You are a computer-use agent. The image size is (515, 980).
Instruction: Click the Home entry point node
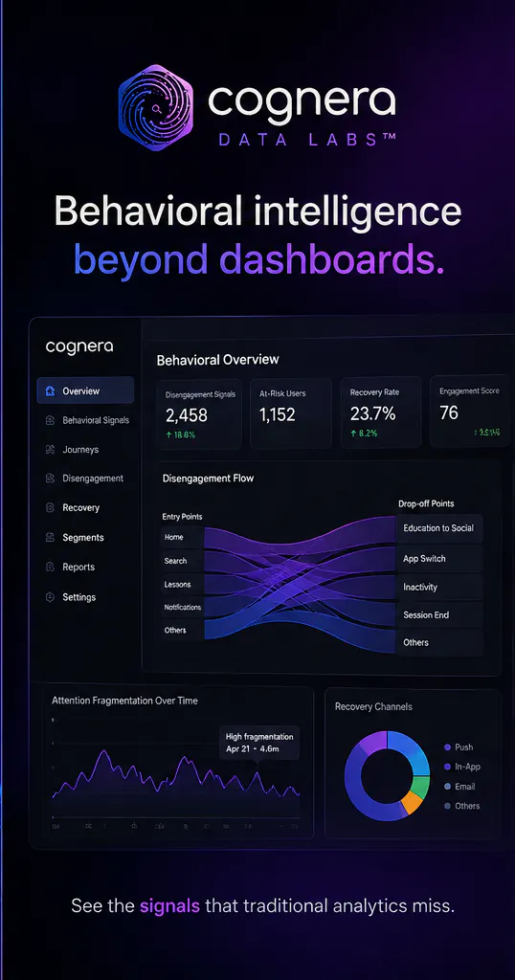click(x=182, y=538)
